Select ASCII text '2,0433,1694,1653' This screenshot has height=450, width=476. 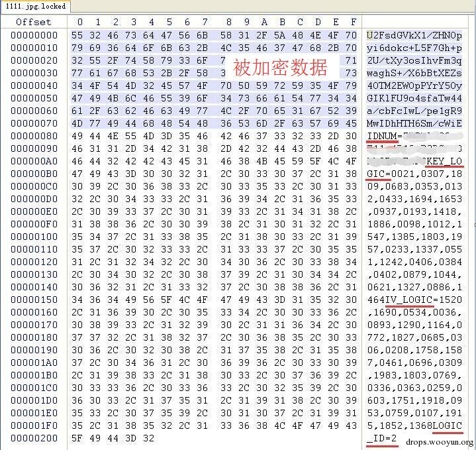point(414,199)
